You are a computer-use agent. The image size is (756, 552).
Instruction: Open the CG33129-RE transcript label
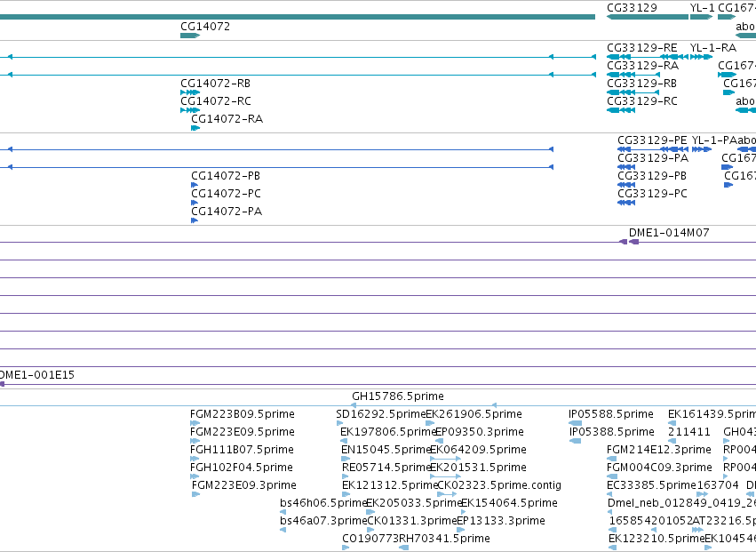641,48
